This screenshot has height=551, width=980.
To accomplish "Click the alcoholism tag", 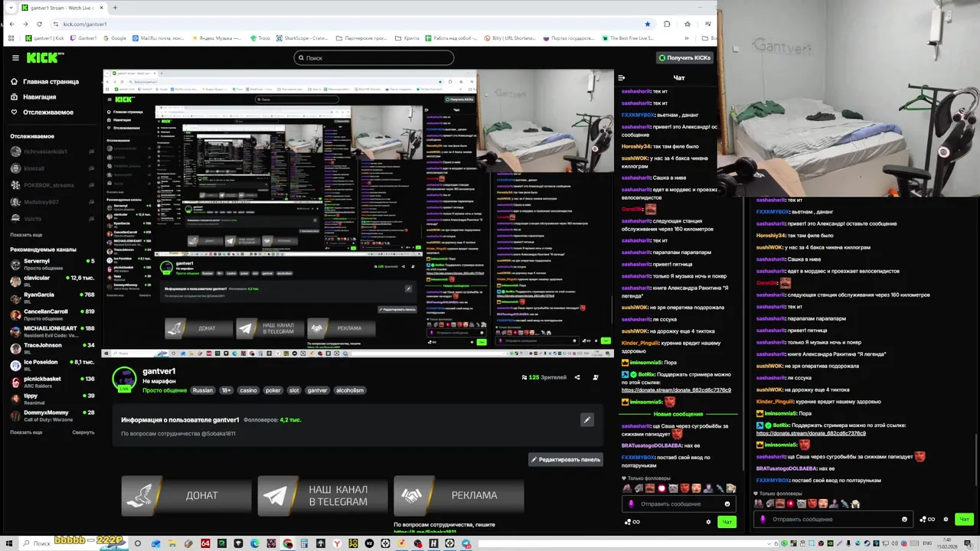I will [350, 390].
